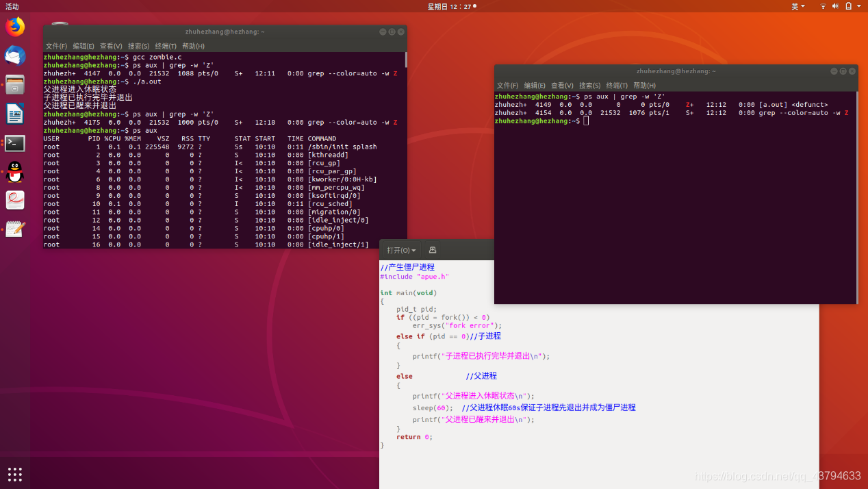Click '//产生僵尸进程' comment line in editor
This screenshot has width=868, height=489.
[x=407, y=267]
